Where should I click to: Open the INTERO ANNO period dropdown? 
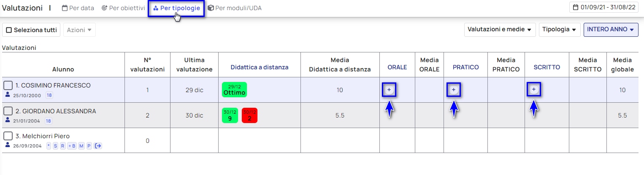[x=610, y=30]
